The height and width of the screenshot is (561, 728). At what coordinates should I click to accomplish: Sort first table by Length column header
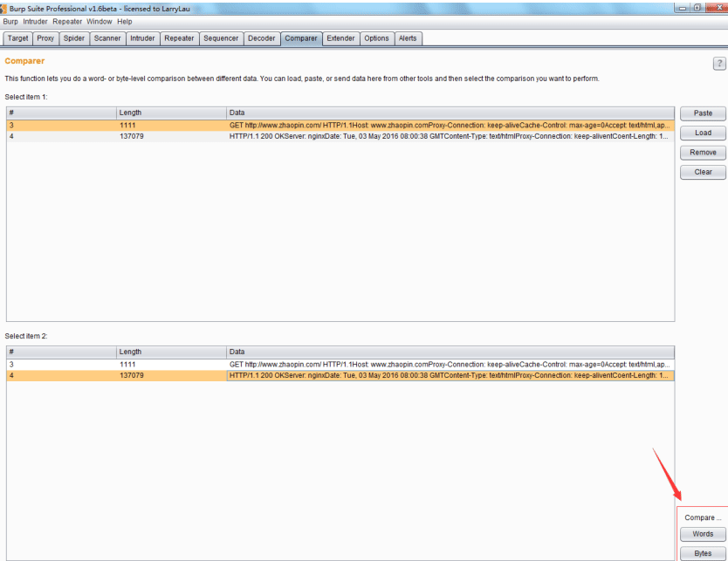(x=171, y=113)
